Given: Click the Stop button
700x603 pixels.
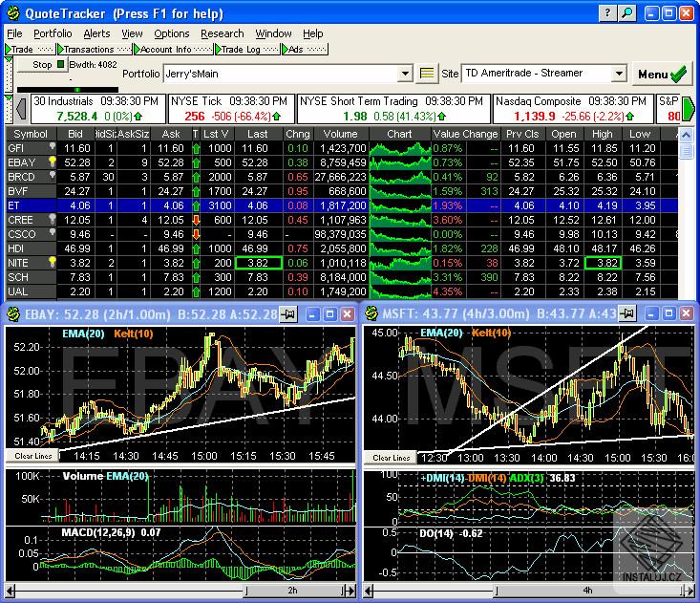Looking at the screenshot, I should [x=42, y=65].
